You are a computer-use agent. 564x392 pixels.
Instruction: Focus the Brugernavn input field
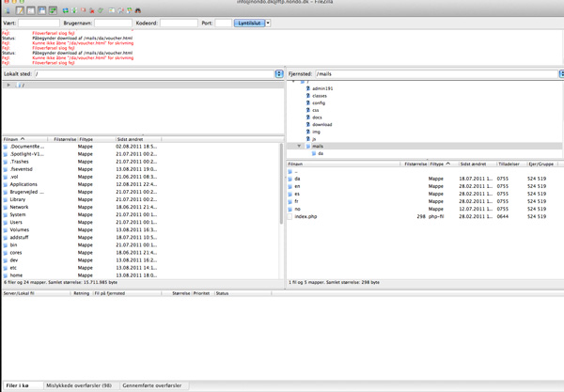click(113, 23)
